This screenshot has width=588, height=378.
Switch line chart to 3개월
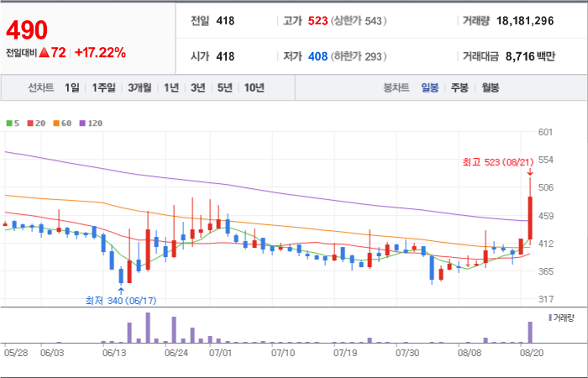tap(139, 88)
